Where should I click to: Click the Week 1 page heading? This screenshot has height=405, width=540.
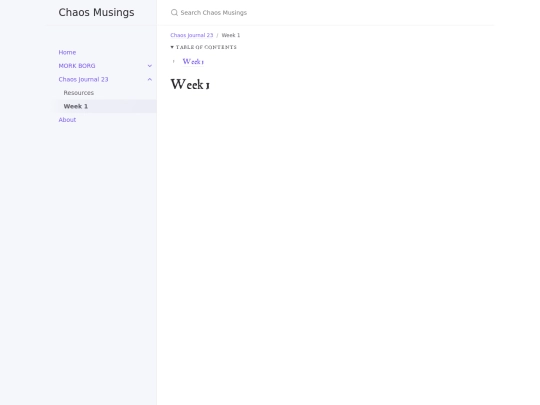190,84
